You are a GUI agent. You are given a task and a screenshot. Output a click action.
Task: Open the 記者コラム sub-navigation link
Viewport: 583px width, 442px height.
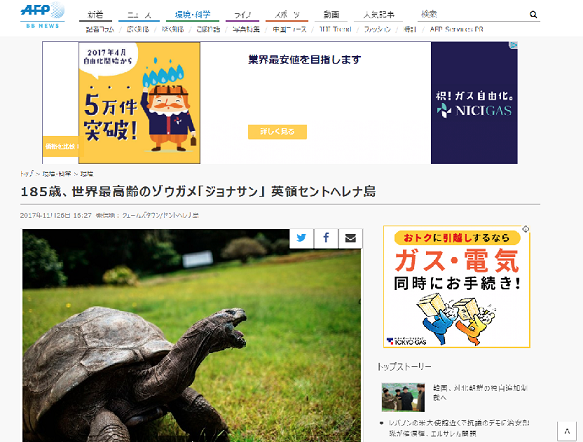[x=100, y=29]
